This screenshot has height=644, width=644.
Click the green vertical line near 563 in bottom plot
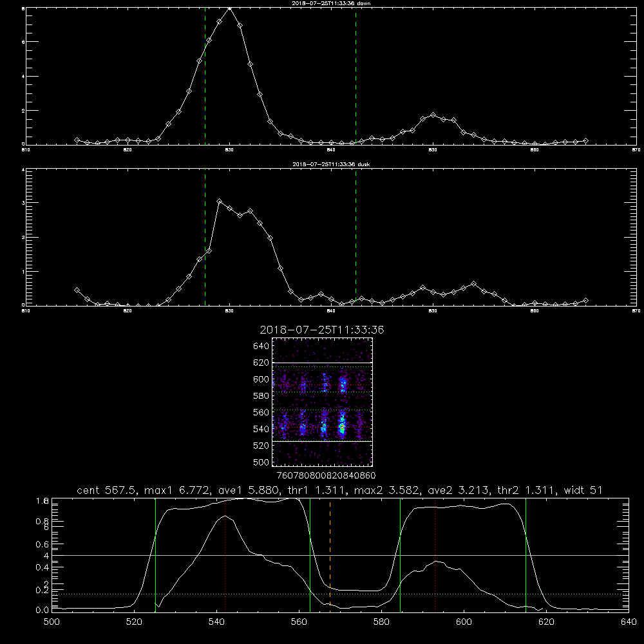coord(310,555)
